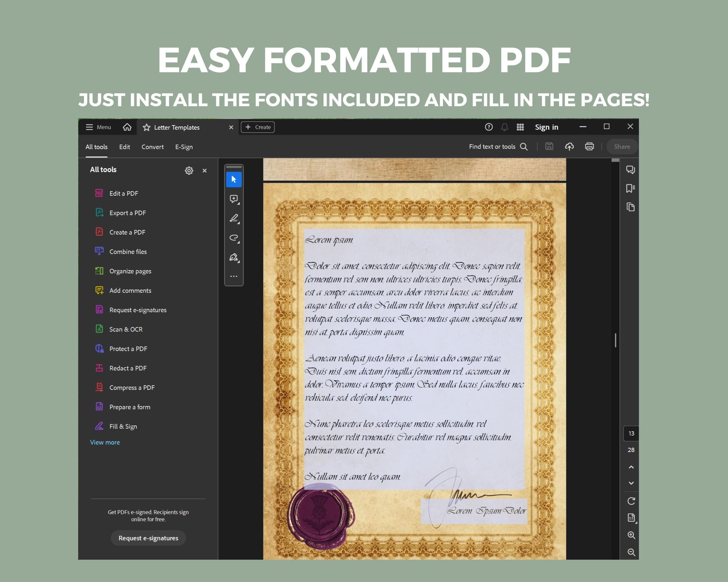Open the bookmarks panel icon

tap(630, 188)
